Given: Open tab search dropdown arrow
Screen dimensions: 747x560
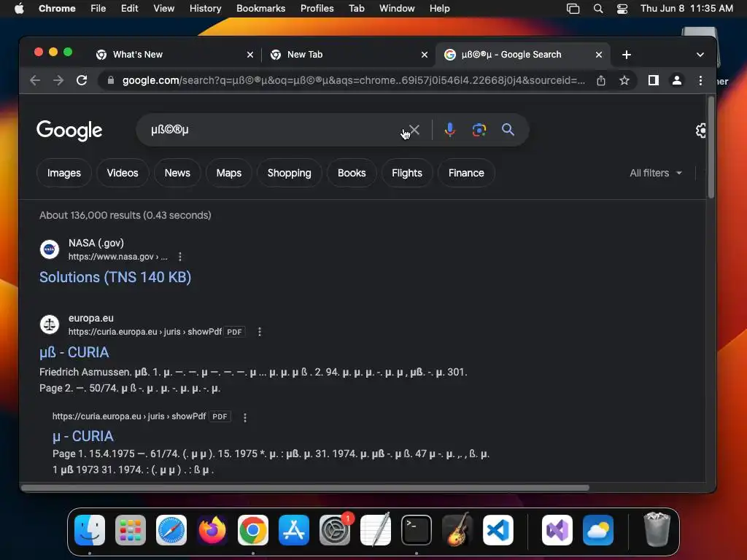Looking at the screenshot, I should click(700, 55).
